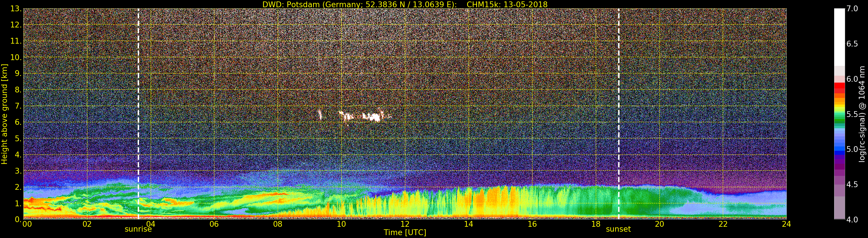Click the height axis tick label '11.'

(16, 41)
